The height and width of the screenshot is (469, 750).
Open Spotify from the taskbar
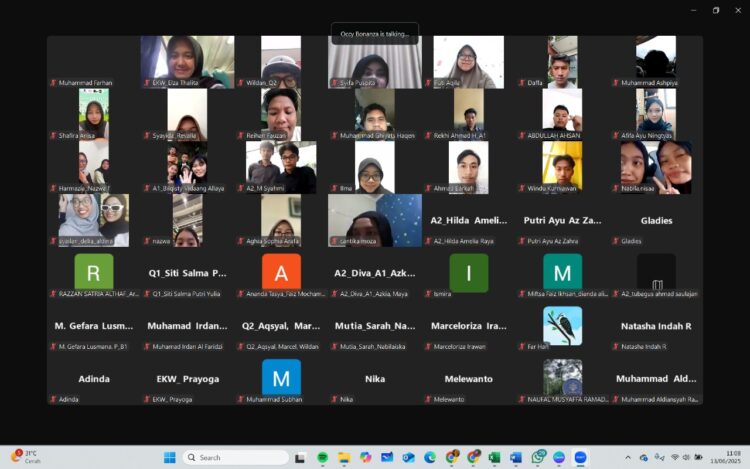coord(322,457)
